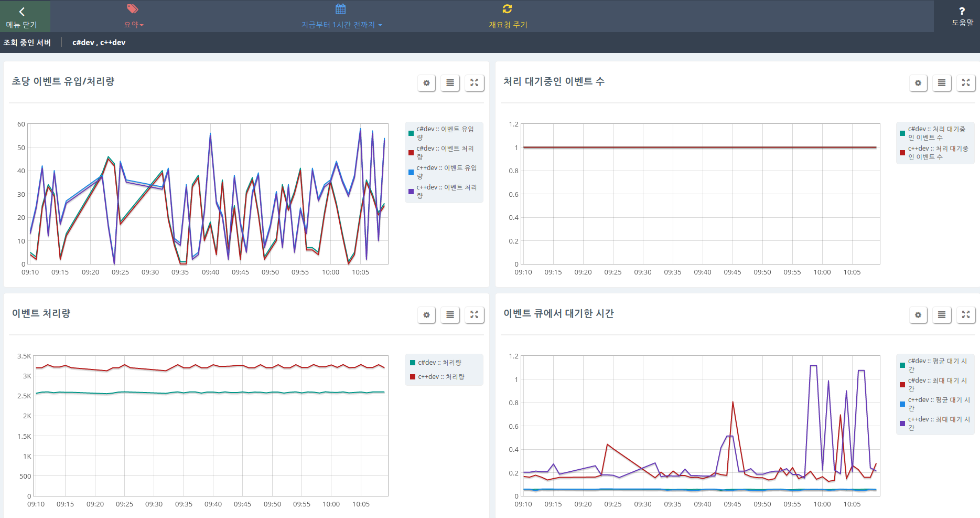The image size is (980, 518).
Task: Expand 이벤트 큐에서 대기한 시간 chart to fullscreen
Action: click(x=966, y=315)
